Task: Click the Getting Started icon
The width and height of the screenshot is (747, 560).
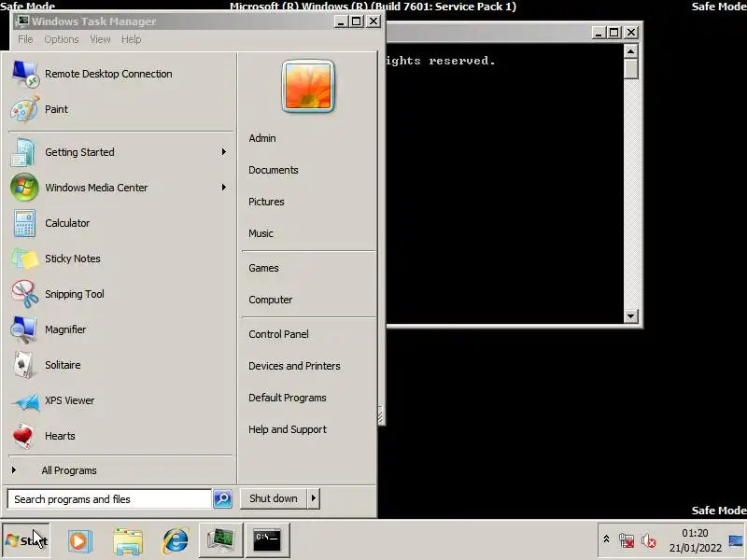Action: pyautogui.click(x=24, y=152)
